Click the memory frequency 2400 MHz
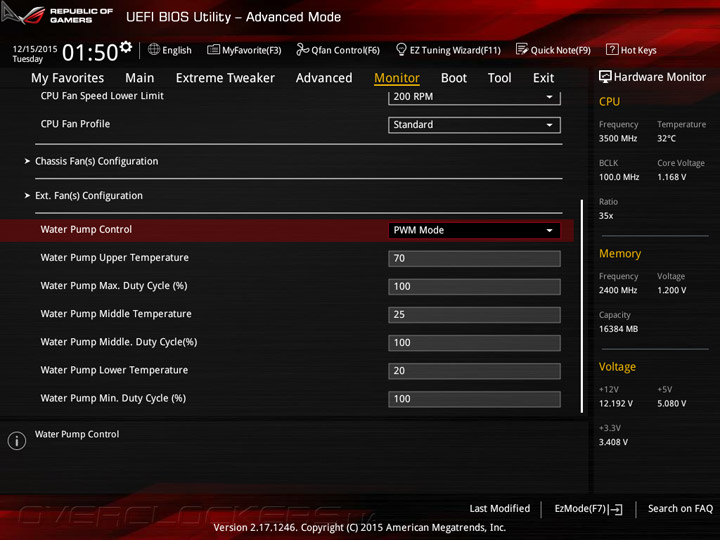Screen dimensions: 720x540 tap(618, 290)
